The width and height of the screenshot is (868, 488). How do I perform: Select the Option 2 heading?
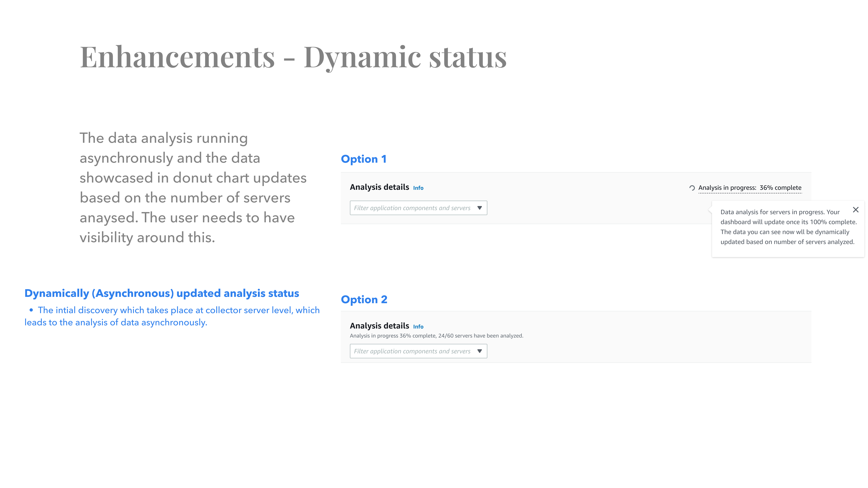pos(364,299)
